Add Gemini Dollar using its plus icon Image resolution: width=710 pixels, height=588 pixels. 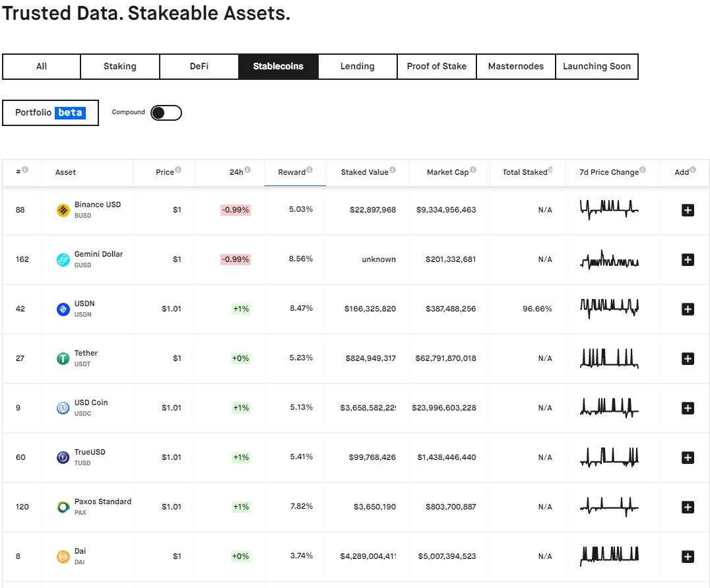point(688,259)
